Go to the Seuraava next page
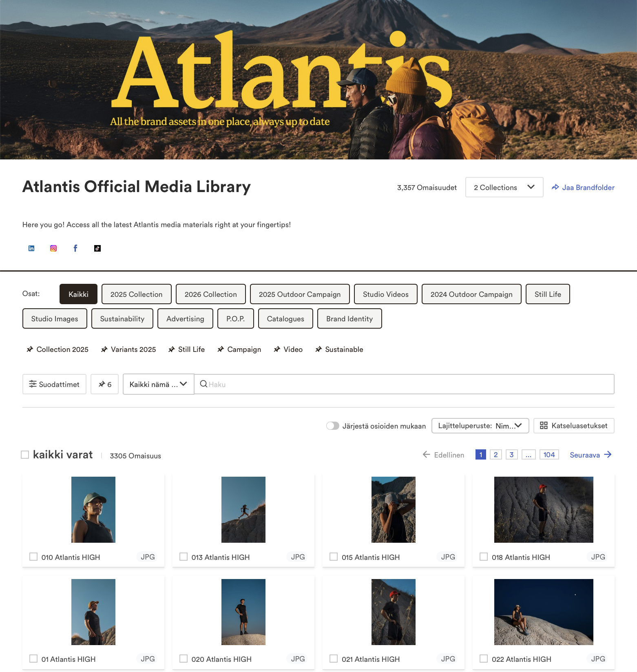637x672 pixels. [x=591, y=455]
